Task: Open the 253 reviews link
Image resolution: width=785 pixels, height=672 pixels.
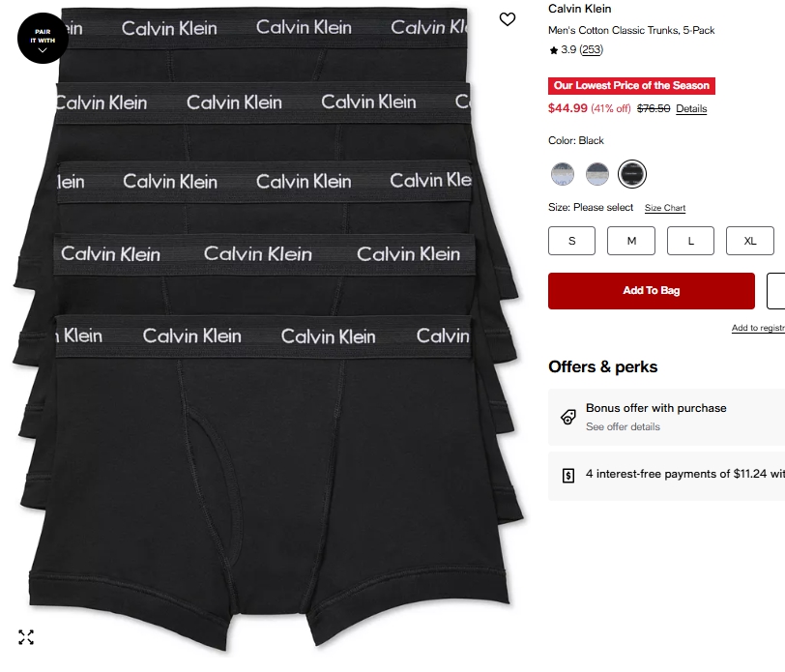Action: pyautogui.click(x=592, y=49)
